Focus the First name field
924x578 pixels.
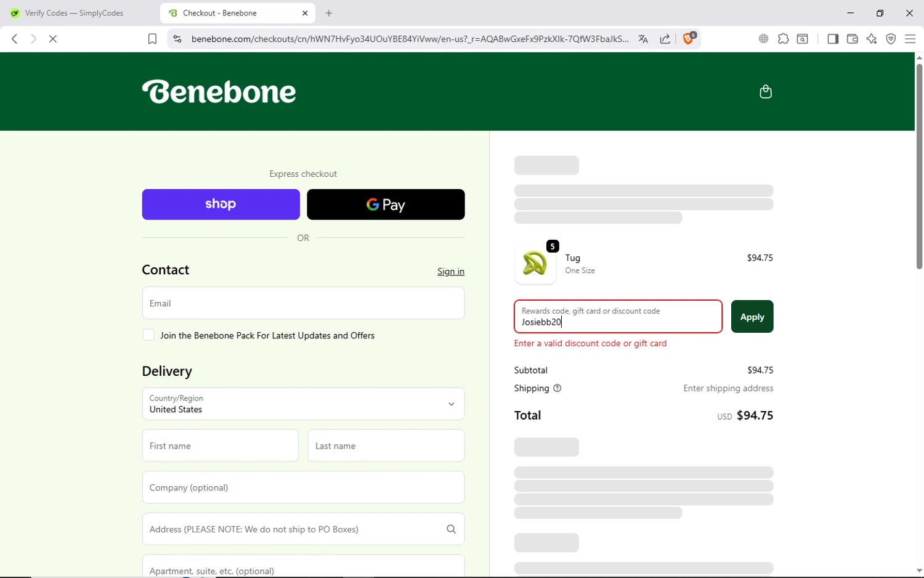pyautogui.click(x=220, y=446)
